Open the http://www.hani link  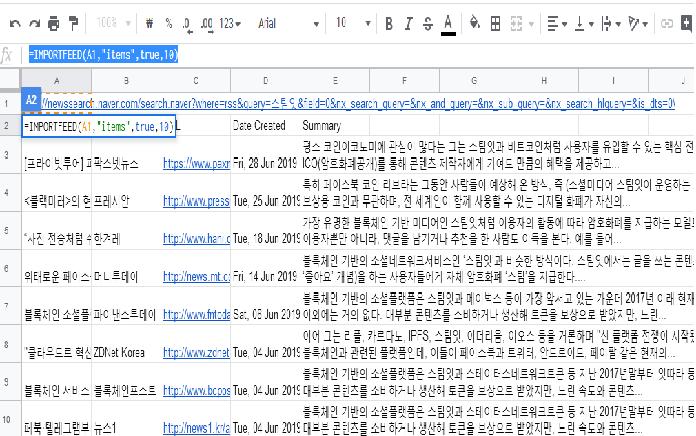[x=196, y=239]
